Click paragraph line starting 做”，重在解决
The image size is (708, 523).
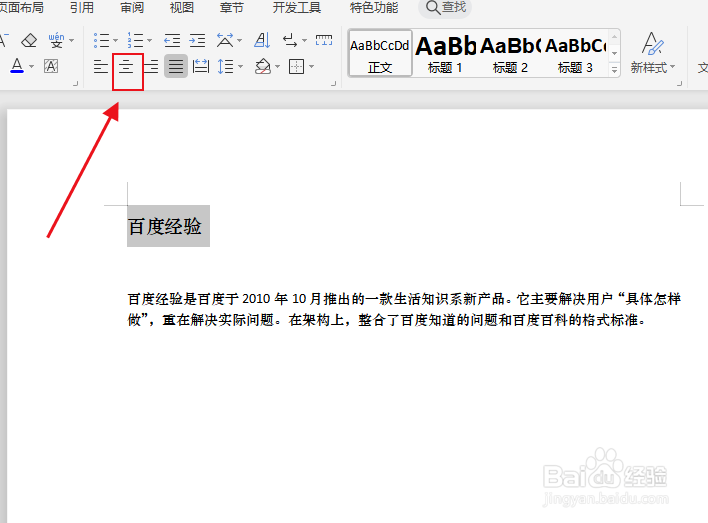[x=387, y=320]
